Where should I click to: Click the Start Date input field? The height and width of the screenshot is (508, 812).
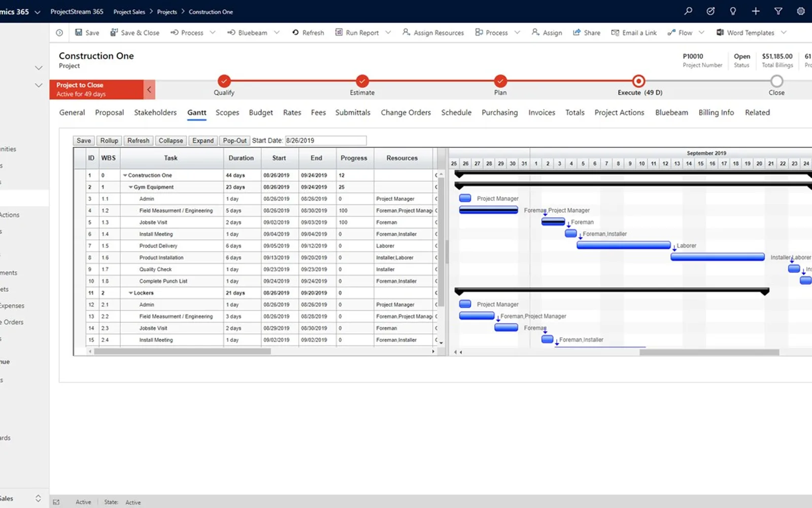coord(325,141)
